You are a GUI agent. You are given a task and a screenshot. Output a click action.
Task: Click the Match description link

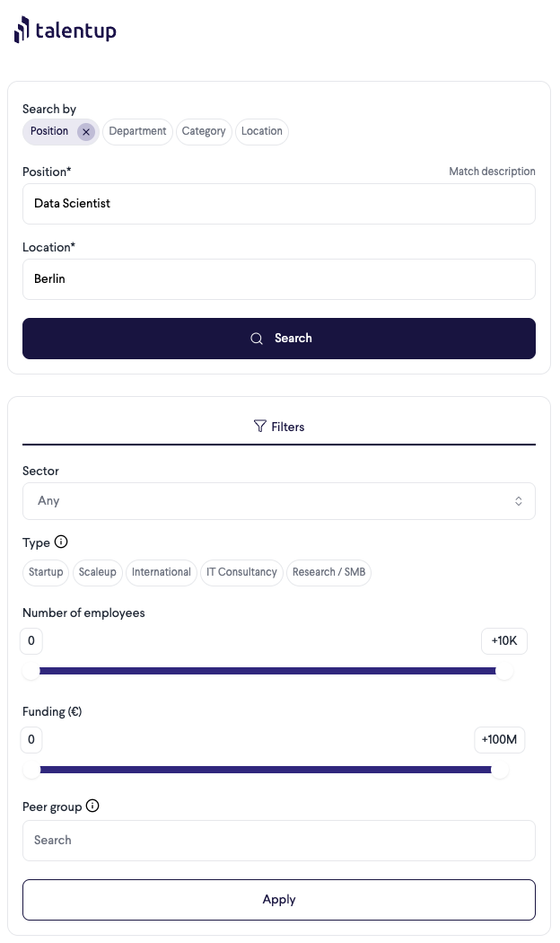pos(492,172)
